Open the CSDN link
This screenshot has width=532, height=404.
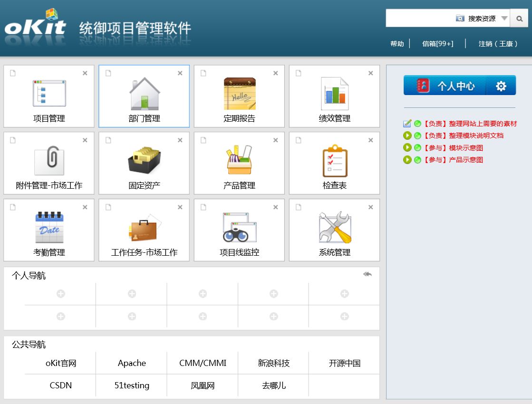(61, 385)
